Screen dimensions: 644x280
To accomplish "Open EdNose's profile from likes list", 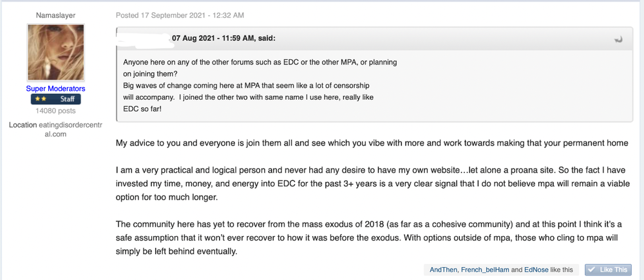I will 536,270.
